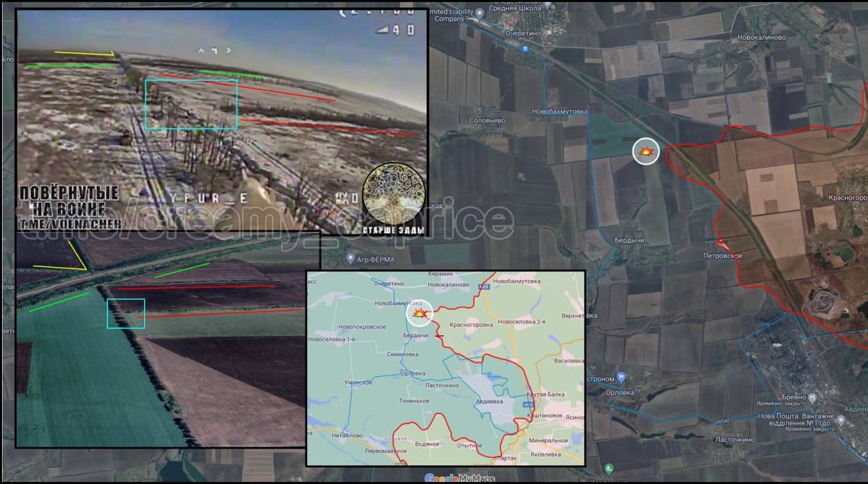Click the upper H20 road shield on inset map
The image size is (868, 484).
click(x=485, y=287)
